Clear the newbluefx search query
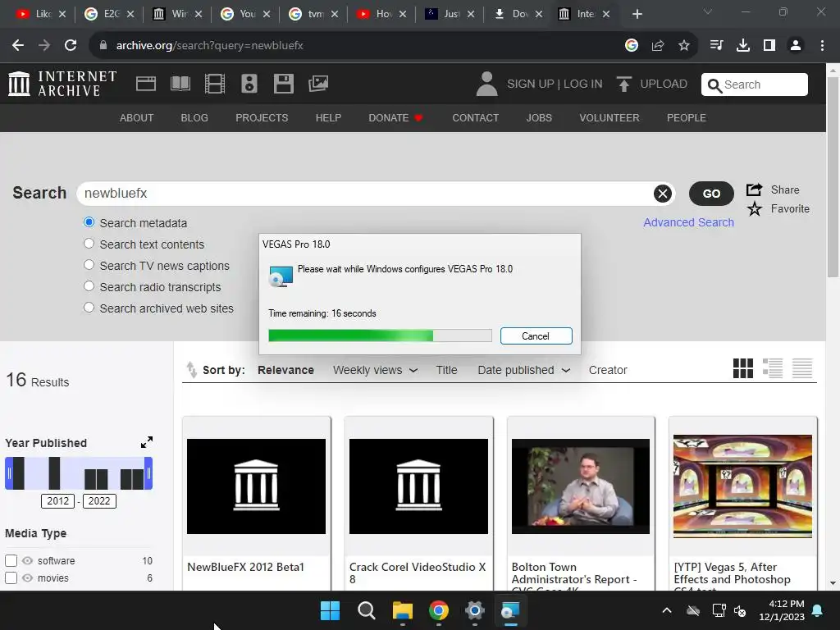Viewport: 840px width, 630px height. pyautogui.click(x=663, y=194)
